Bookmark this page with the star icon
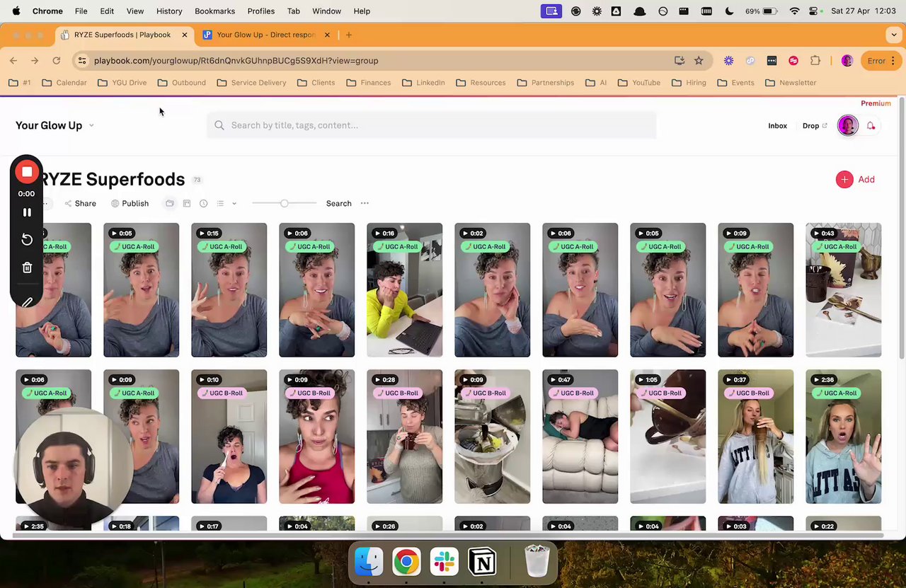Viewport: 906px width, 588px height. [699, 61]
